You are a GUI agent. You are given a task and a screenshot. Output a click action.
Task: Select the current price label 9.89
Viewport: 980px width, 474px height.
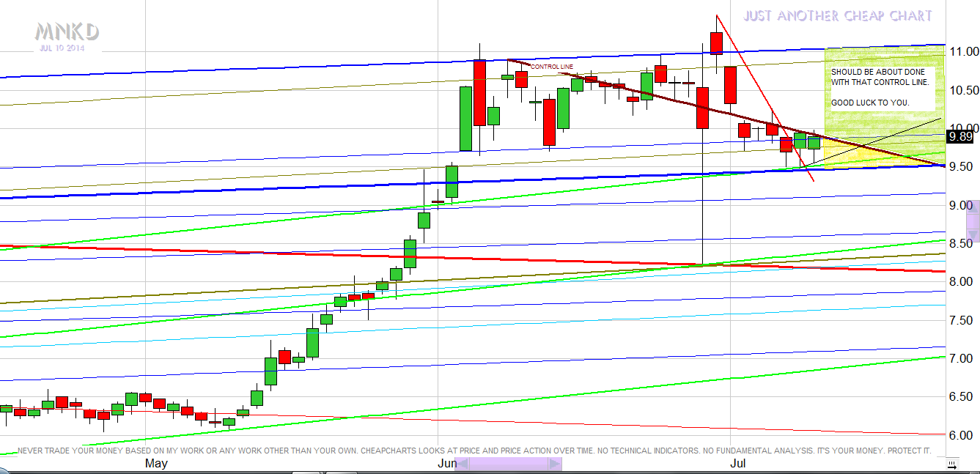pos(960,136)
